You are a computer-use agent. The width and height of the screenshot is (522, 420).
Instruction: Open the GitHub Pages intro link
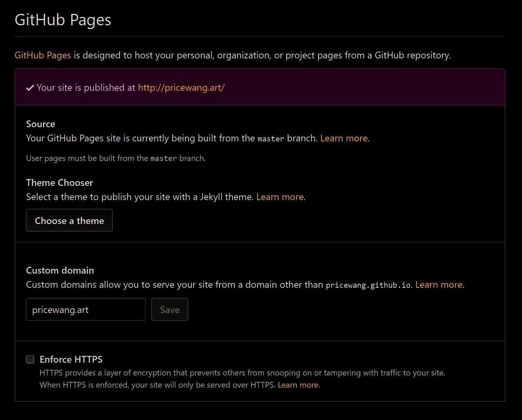43,55
